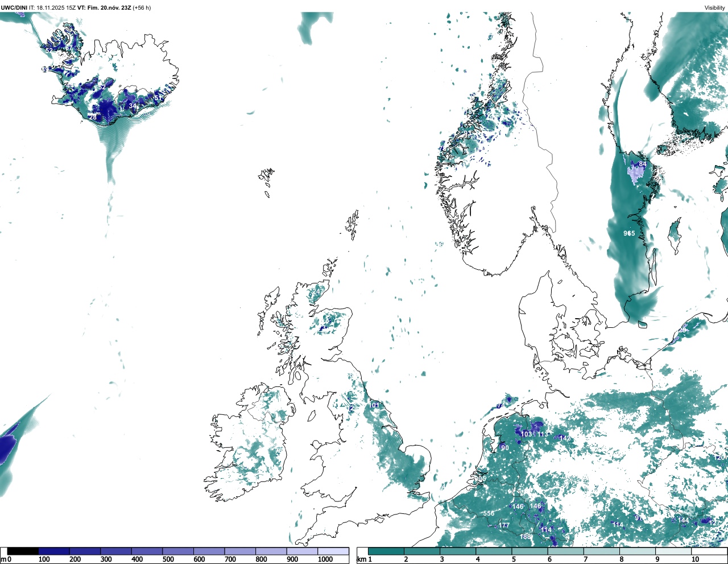The width and height of the screenshot is (728, 564).
Task: Click the '18.11.2025 15Z' initial time text
Action: click(x=56, y=7)
